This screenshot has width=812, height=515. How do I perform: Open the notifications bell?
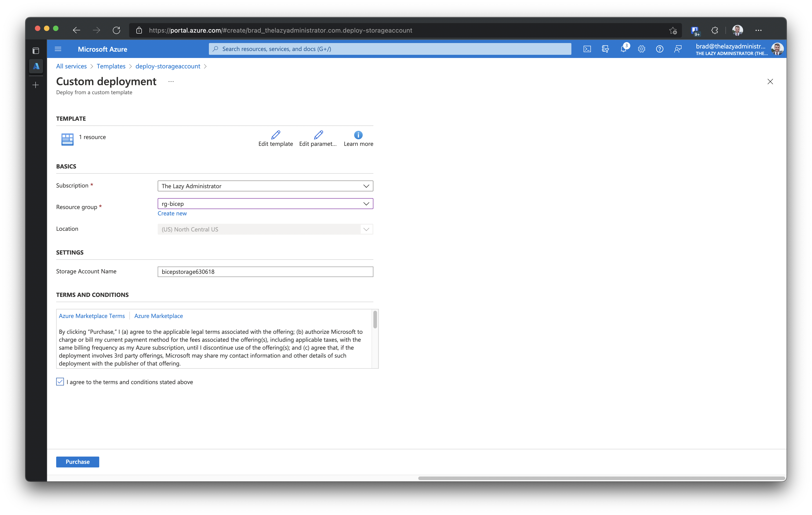(x=623, y=49)
